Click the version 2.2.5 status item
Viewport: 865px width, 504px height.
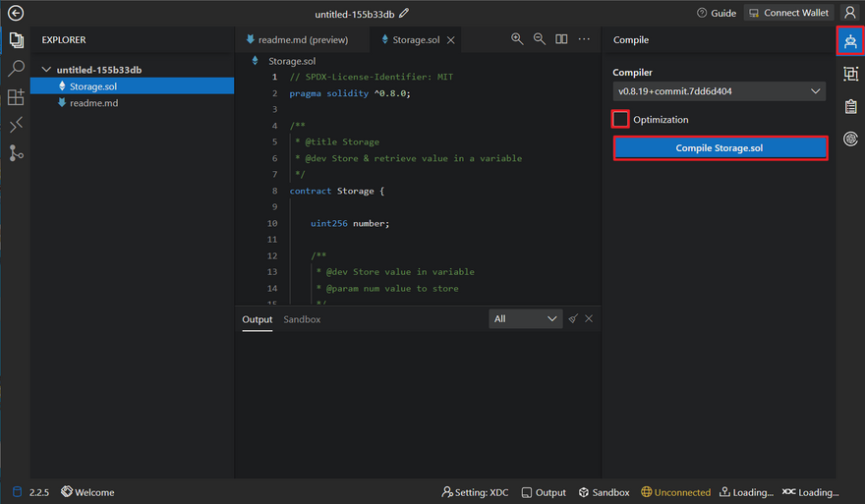[38, 492]
